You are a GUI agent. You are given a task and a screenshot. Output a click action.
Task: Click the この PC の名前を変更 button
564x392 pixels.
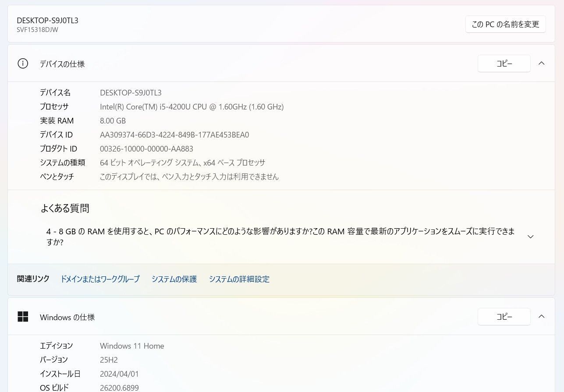coord(505,24)
